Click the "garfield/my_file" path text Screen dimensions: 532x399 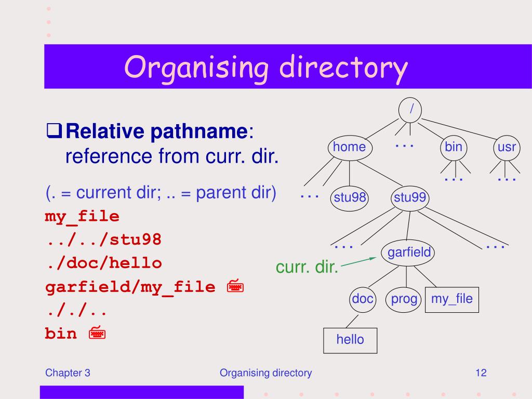pyautogui.click(x=130, y=288)
